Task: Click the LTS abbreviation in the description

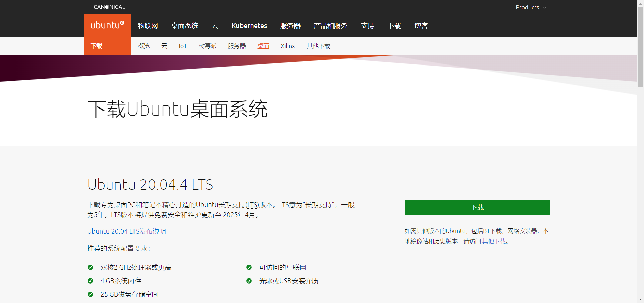Action: (252, 205)
